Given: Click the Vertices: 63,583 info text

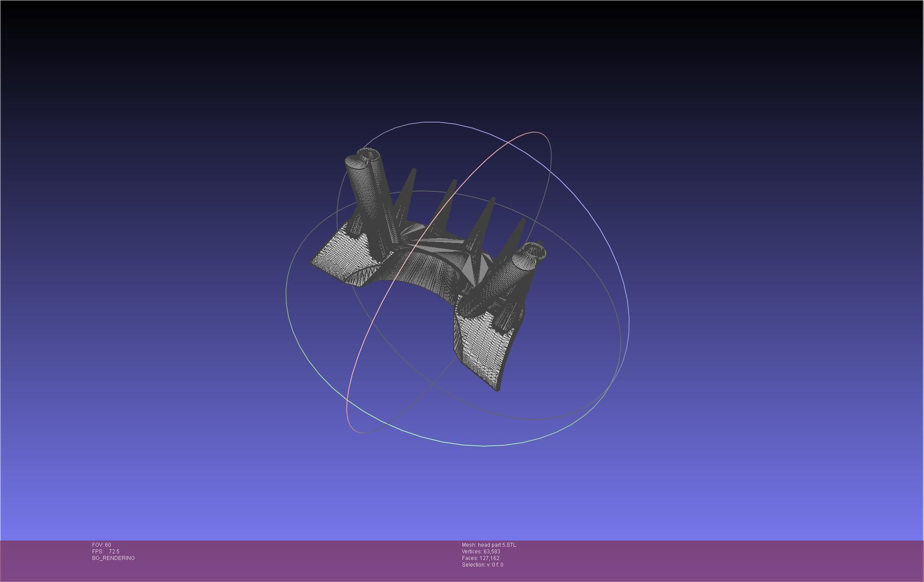Looking at the screenshot, I should coord(481,552).
